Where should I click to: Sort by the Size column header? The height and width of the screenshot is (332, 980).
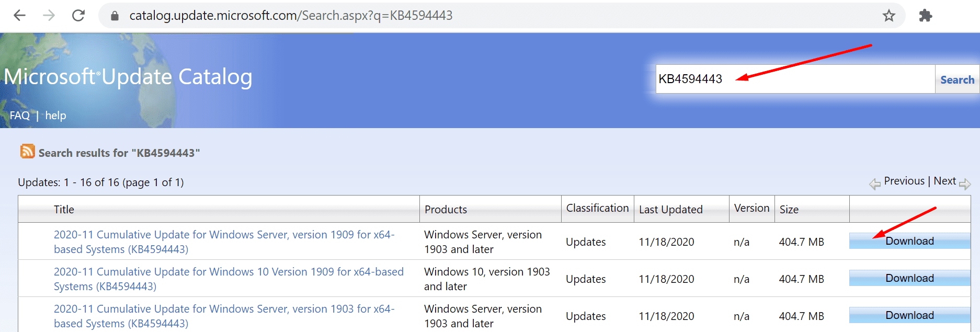tap(789, 210)
